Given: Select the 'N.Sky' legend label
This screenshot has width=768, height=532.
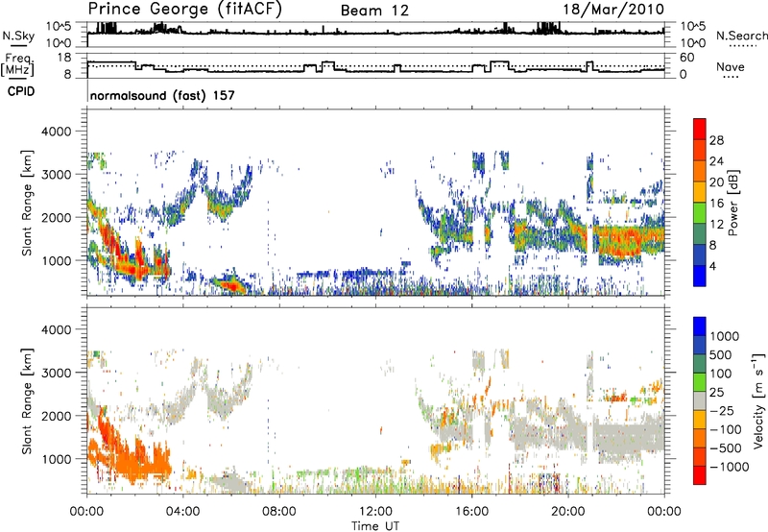Looking at the screenshot, I should [x=18, y=36].
